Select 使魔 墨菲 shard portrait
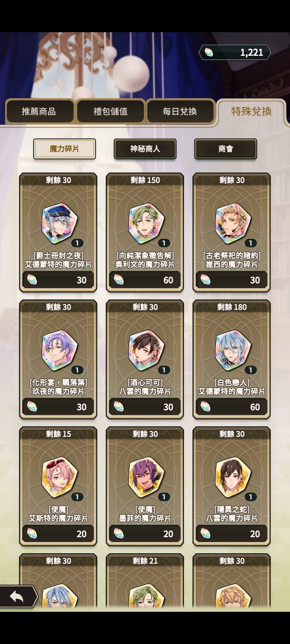Image resolution: width=290 pixels, height=644 pixels. (146, 477)
